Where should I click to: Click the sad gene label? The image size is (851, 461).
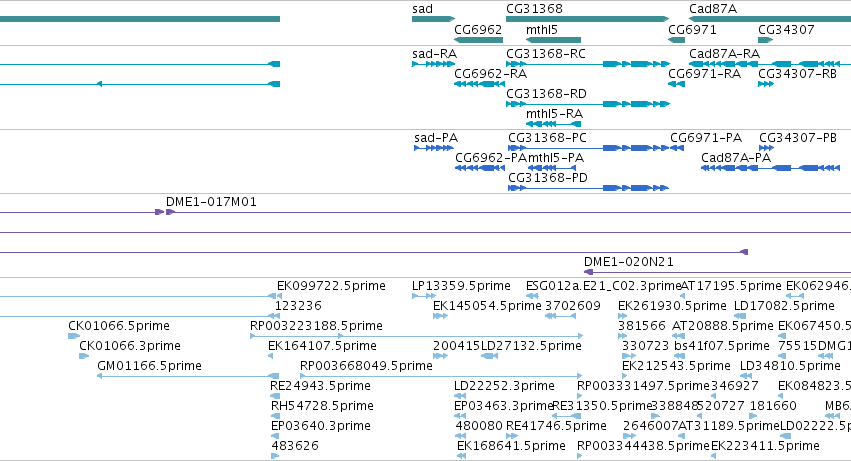[422, 9]
